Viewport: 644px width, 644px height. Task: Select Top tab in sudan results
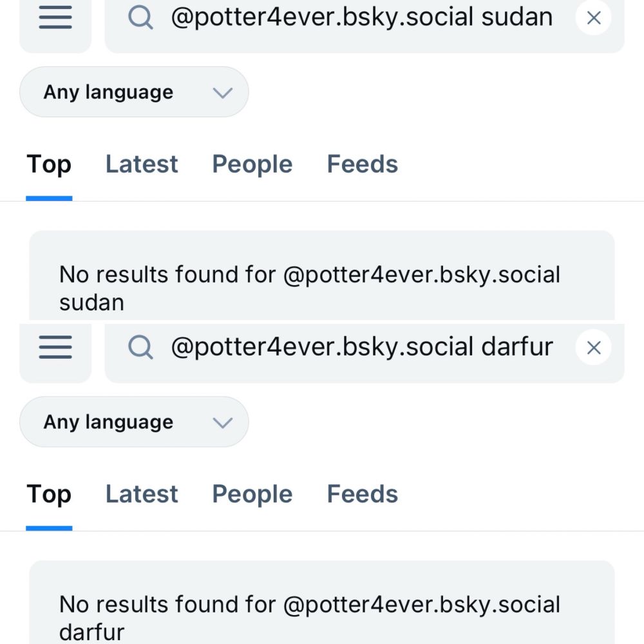tap(49, 164)
